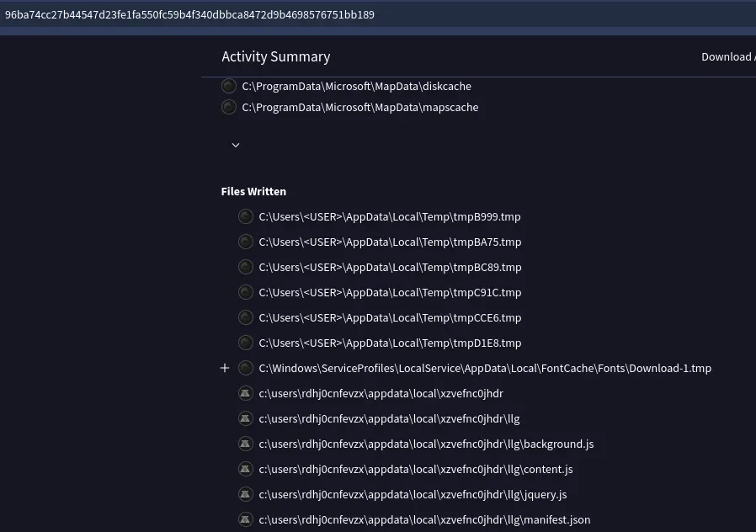This screenshot has width=756, height=532.
Task: Click the Files Written section label
Action: pyautogui.click(x=253, y=191)
